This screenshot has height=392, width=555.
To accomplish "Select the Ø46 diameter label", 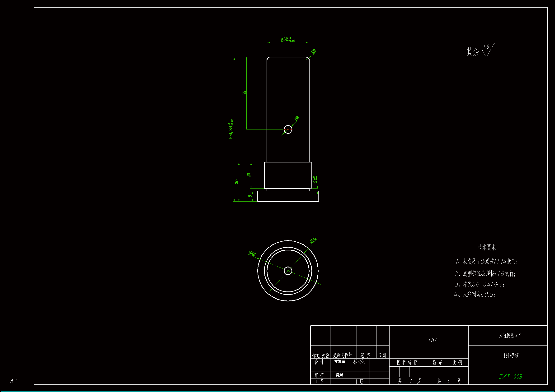I will pos(252,254).
